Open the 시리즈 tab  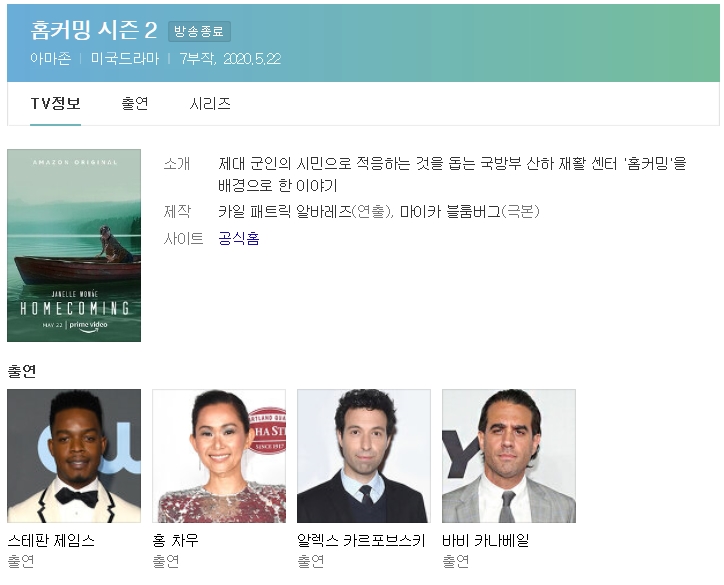(x=210, y=103)
